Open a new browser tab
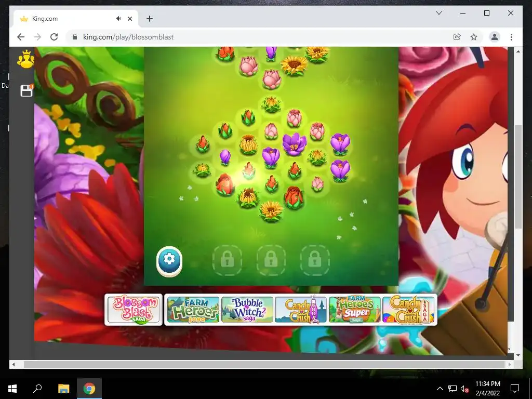Image resolution: width=532 pixels, height=399 pixels. coord(149,19)
